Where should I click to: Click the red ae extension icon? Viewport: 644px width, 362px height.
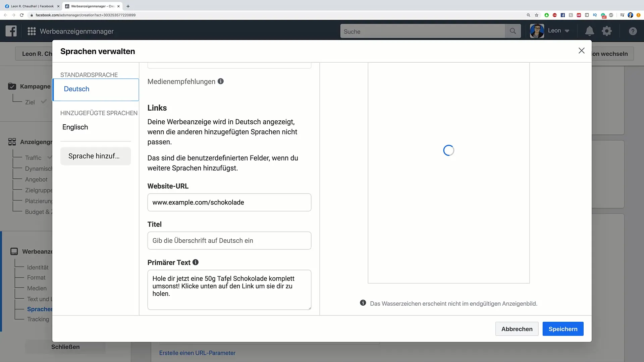pos(579,15)
